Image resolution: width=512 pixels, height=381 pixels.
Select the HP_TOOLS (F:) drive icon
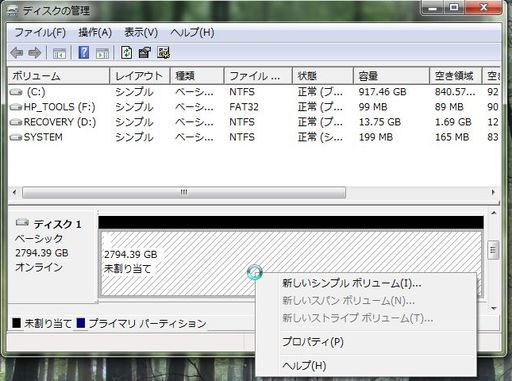(16, 107)
